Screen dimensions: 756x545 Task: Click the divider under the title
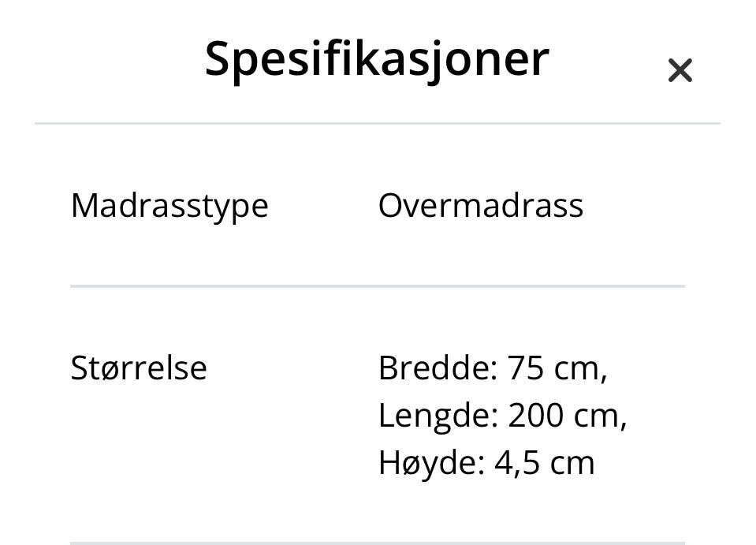tap(377, 123)
